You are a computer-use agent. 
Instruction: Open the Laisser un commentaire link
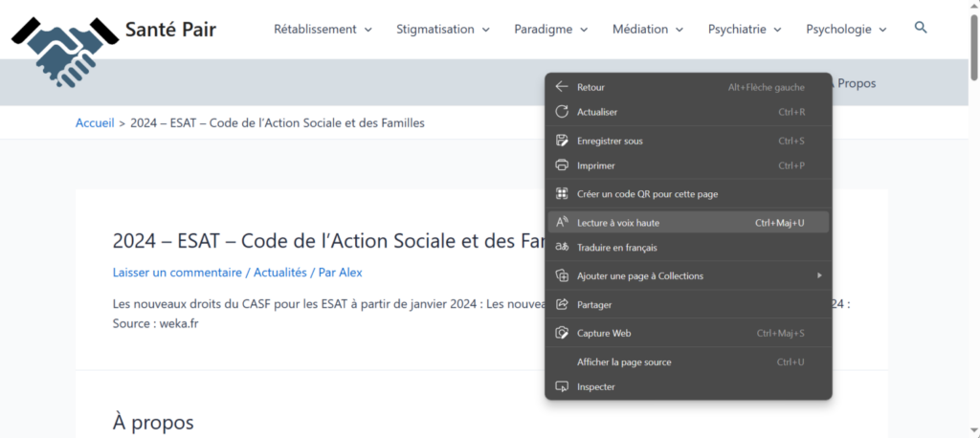coord(177,273)
